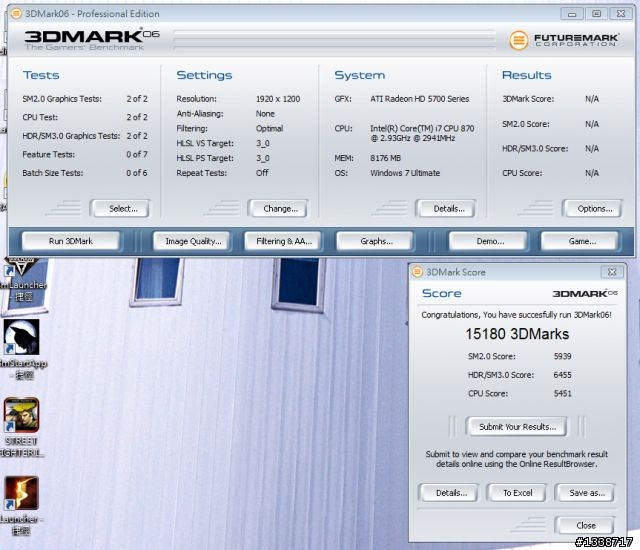
Task: Click the 3DMARK06 logo banner
Action: pos(91,39)
